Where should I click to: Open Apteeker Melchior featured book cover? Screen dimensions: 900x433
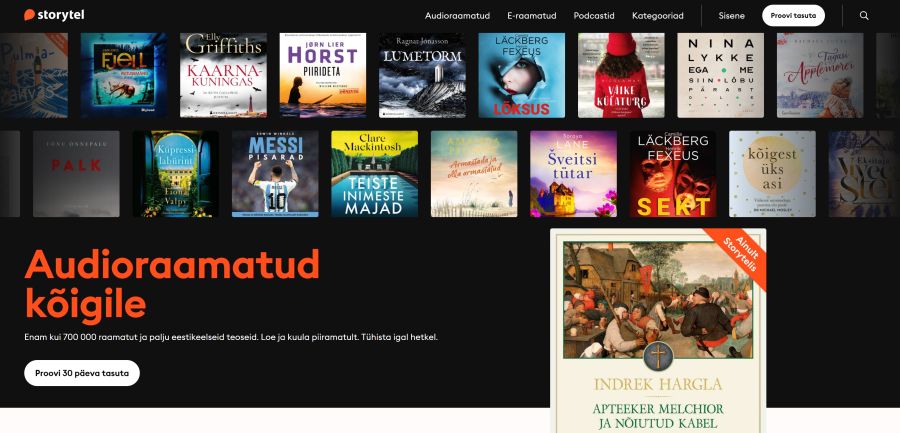click(x=658, y=330)
